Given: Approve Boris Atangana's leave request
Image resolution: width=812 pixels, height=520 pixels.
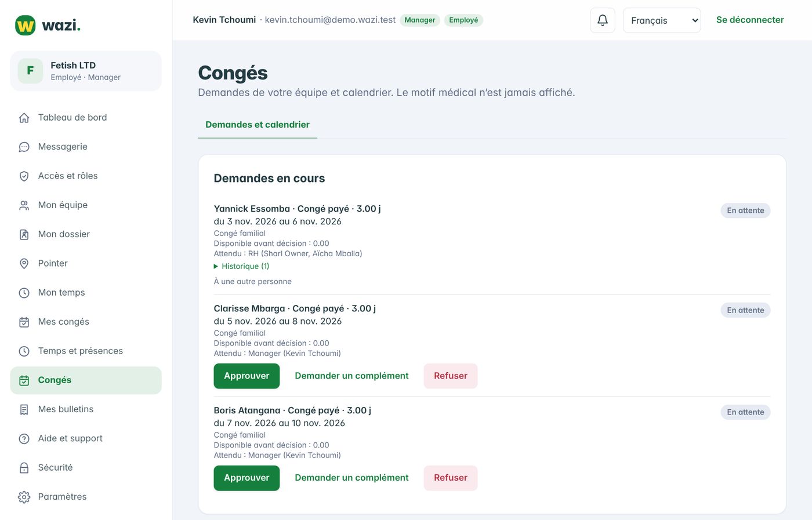Looking at the screenshot, I should point(246,478).
